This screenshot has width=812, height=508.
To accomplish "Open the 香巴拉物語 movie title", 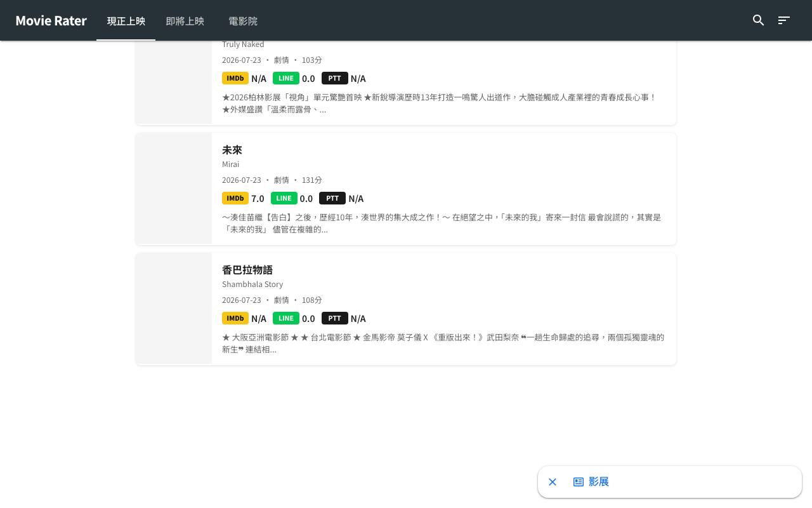I will coord(247,270).
